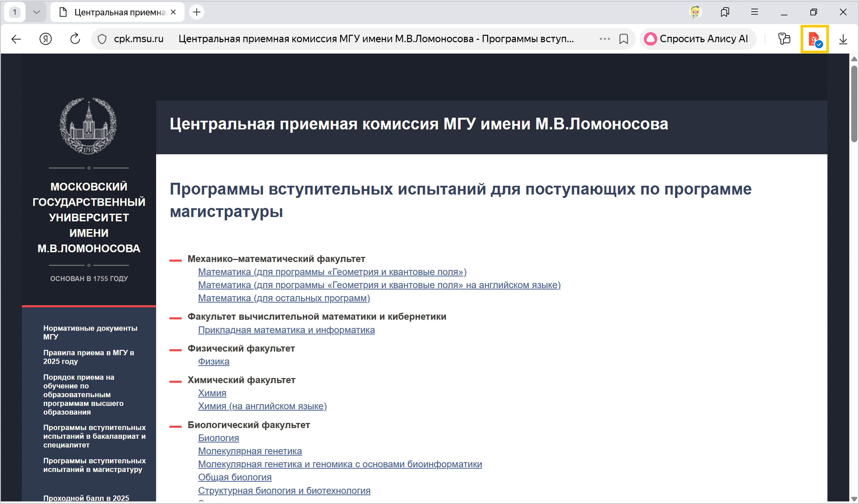The image size is (859, 504).
Task: Click the site protection shield icon
Action: [x=102, y=39]
